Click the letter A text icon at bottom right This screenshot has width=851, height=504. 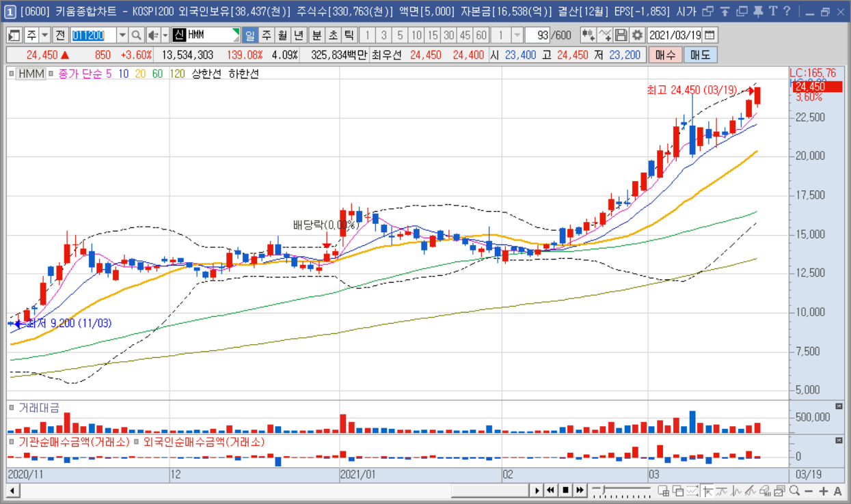pos(838,490)
